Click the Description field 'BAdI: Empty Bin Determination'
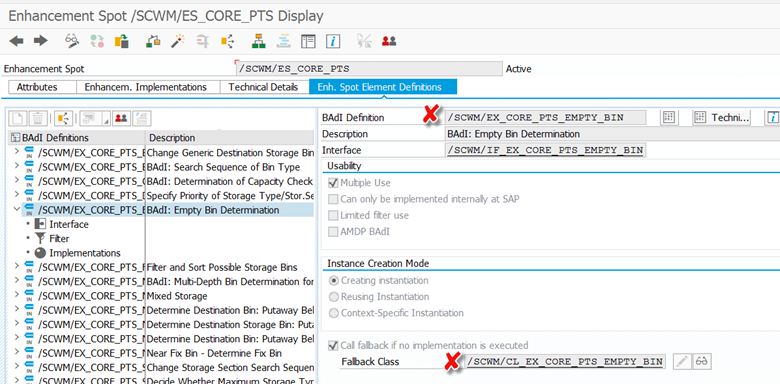This screenshot has width=780, height=384. pos(612,134)
